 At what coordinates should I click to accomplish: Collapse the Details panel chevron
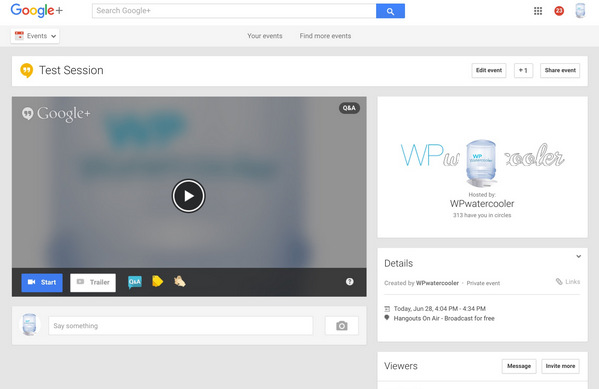(x=578, y=256)
